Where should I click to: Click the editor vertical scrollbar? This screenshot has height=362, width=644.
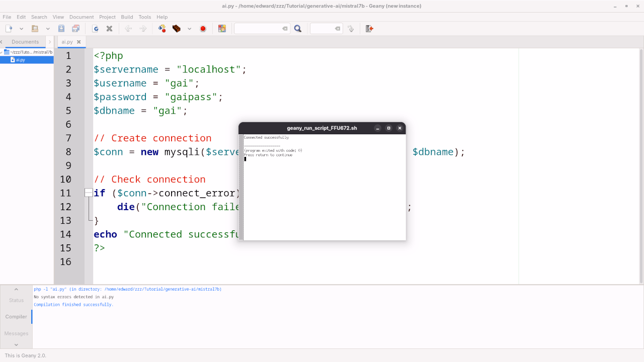[x=641, y=166]
